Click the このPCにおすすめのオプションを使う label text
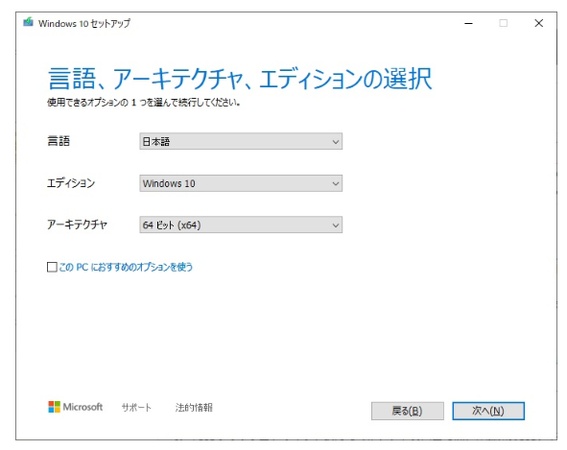567x450 pixels. click(125, 267)
